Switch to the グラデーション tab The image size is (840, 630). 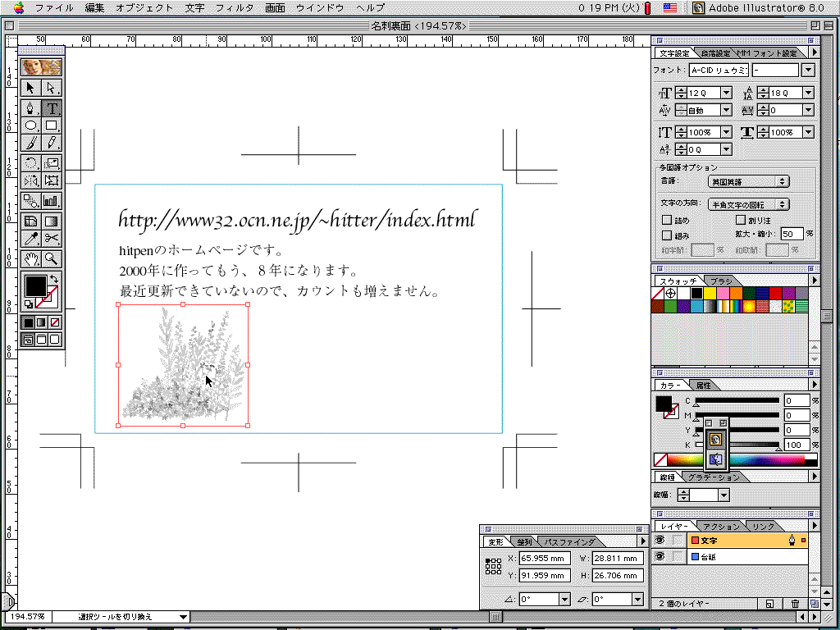tap(714, 477)
